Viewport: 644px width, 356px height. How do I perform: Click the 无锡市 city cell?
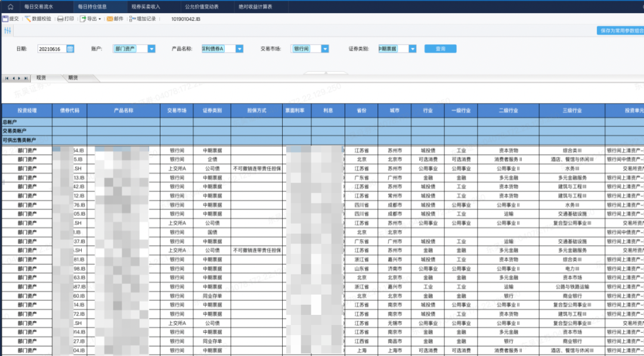[x=395, y=323]
